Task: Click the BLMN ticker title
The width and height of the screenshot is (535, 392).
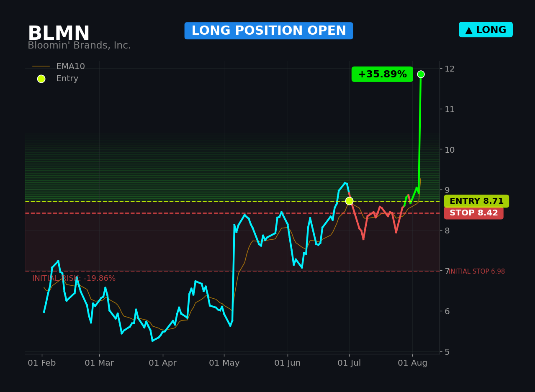Action: click(x=59, y=33)
